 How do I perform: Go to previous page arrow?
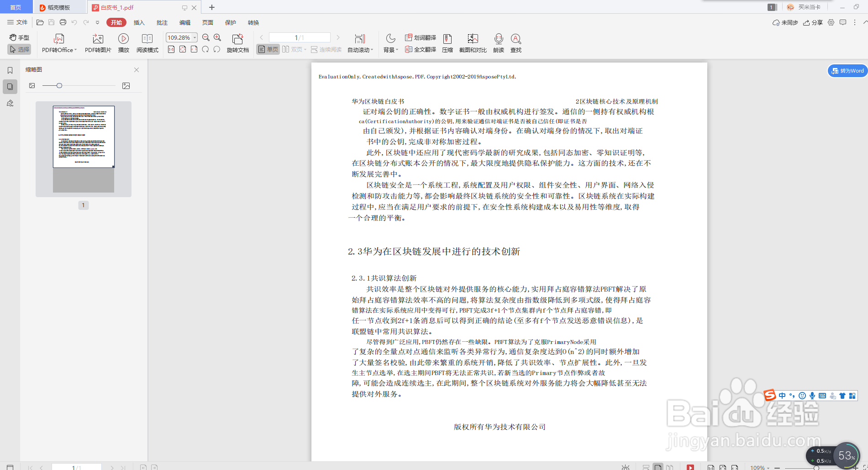tap(262, 37)
